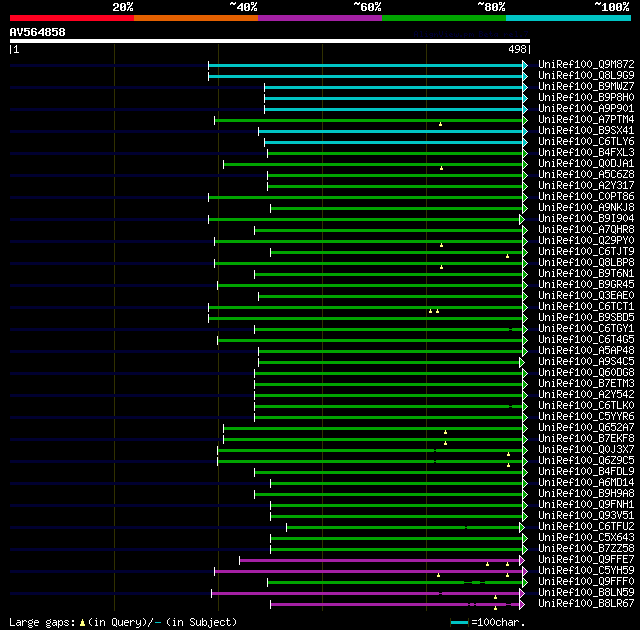The width and height of the screenshot is (640, 630).
Task: Click the purple ~60% color segment
Action: click(x=320, y=18)
